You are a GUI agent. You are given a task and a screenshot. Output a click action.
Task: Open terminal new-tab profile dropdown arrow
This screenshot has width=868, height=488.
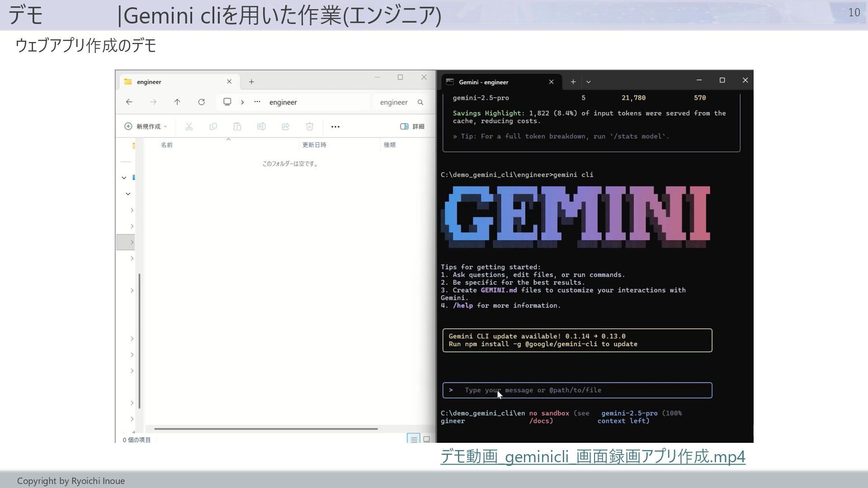click(588, 82)
